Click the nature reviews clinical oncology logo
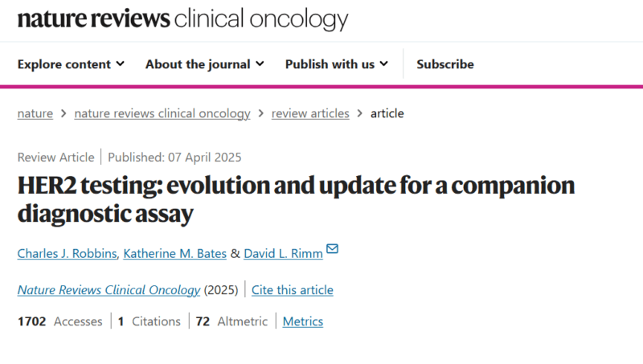 (x=183, y=18)
